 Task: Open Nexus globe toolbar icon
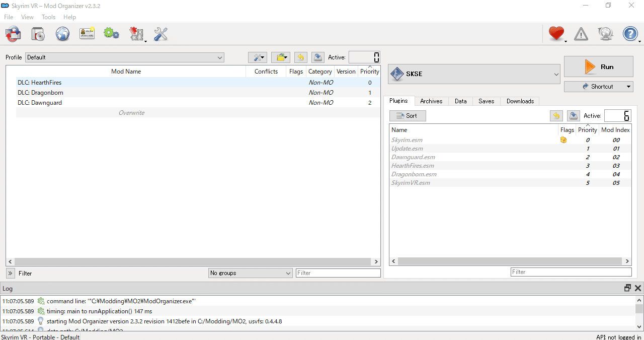(62, 34)
